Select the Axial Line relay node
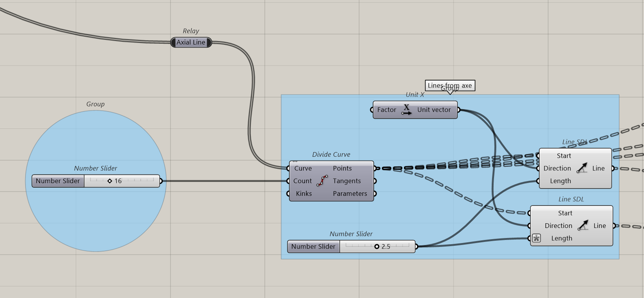 (191, 42)
